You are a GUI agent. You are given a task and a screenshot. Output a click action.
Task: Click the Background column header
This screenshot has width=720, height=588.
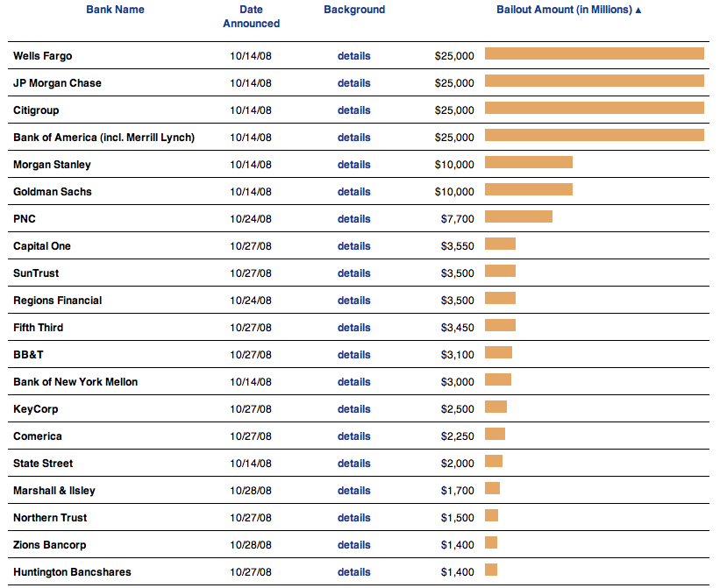[x=354, y=10]
